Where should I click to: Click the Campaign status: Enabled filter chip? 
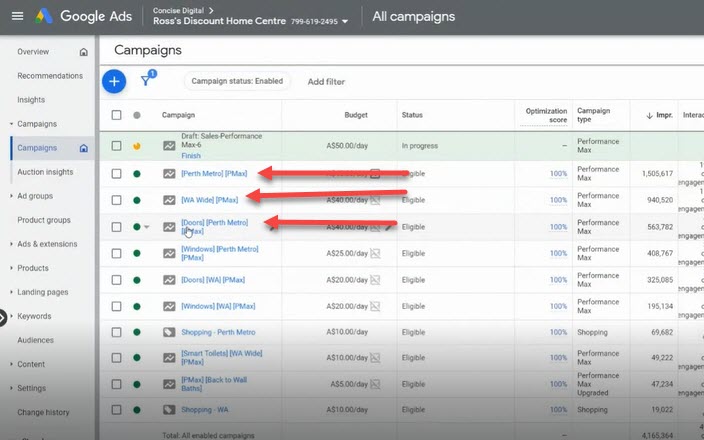pos(237,81)
